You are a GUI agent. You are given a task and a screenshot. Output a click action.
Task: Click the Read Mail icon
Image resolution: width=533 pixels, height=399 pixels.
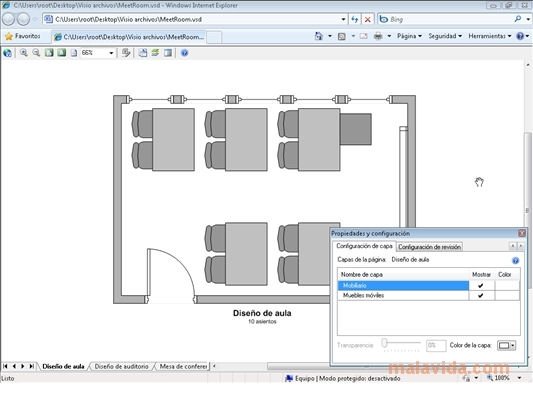pyautogui.click(x=364, y=36)
